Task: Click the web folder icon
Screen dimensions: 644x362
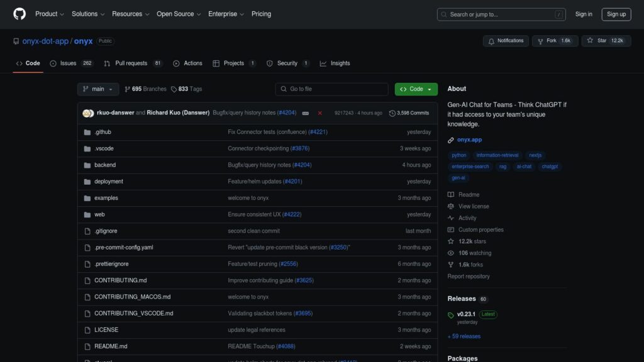Action: coord(87,215)
